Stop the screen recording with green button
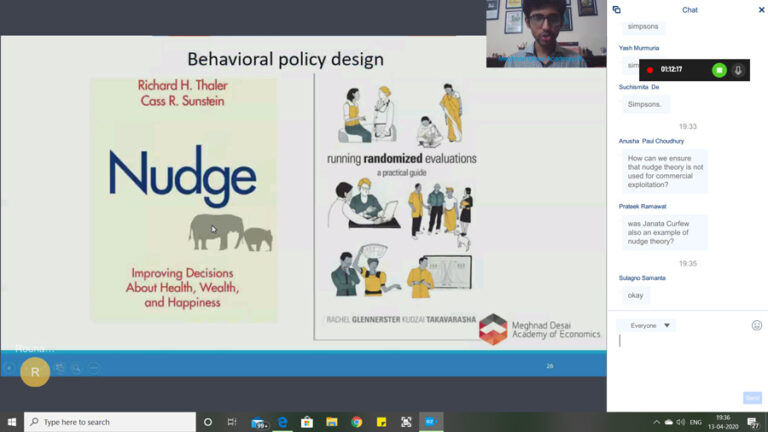Screen dimensions: 768x432 click(x=718, y=70)
